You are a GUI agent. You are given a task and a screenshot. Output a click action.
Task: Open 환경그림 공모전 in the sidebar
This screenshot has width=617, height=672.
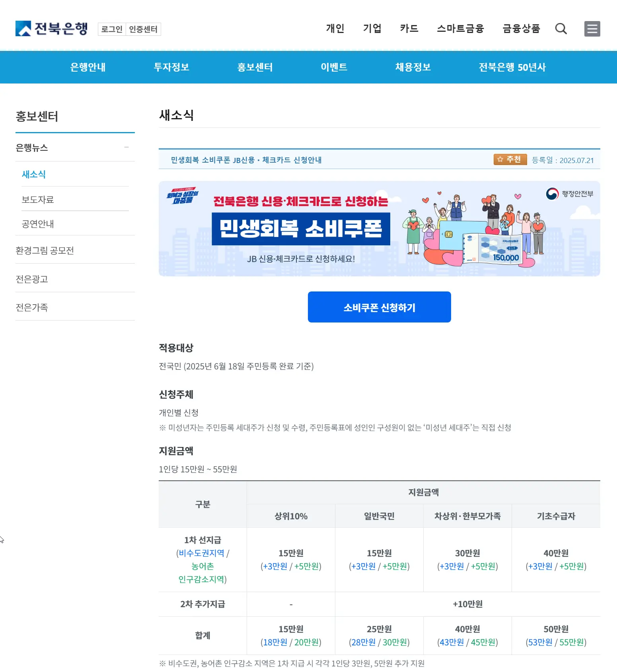click(45, 250)
